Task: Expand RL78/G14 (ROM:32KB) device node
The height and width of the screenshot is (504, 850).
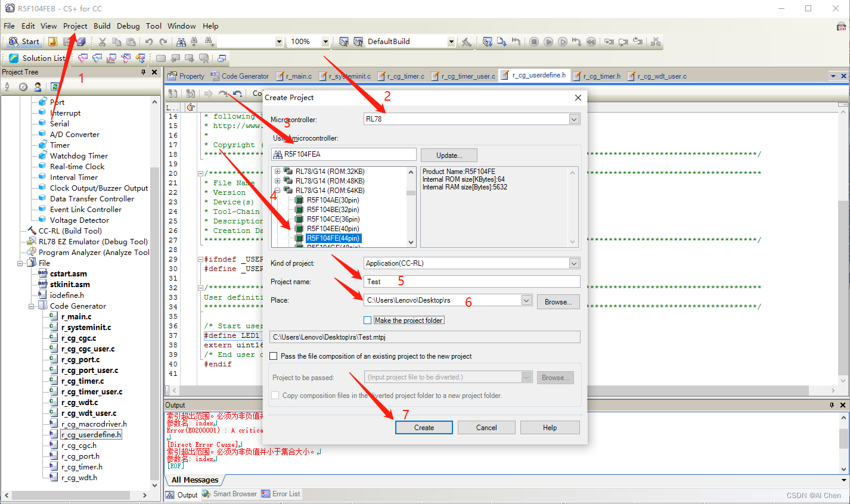Action: point(277,172)
